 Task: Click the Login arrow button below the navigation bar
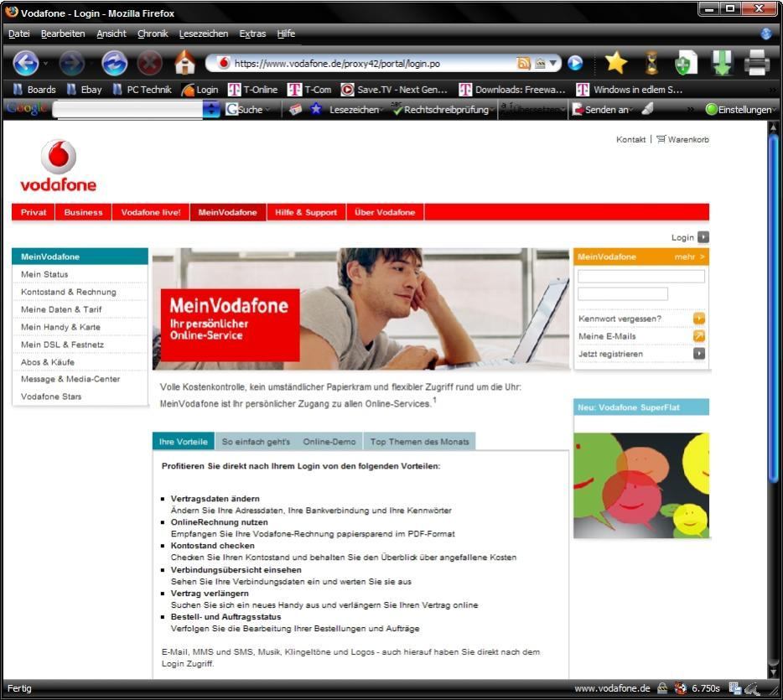703,237
